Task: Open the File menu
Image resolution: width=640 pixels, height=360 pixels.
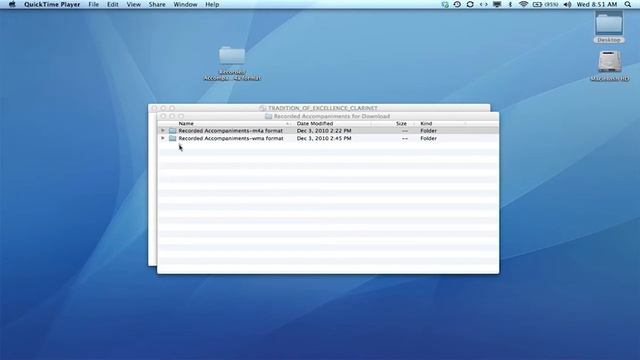Action: (x=93, y=4)
